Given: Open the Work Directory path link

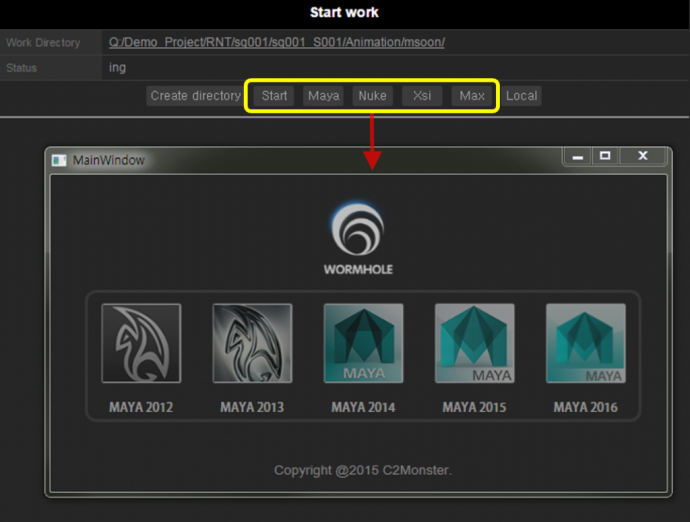Looking at the screenshot, I should (277, 42).
